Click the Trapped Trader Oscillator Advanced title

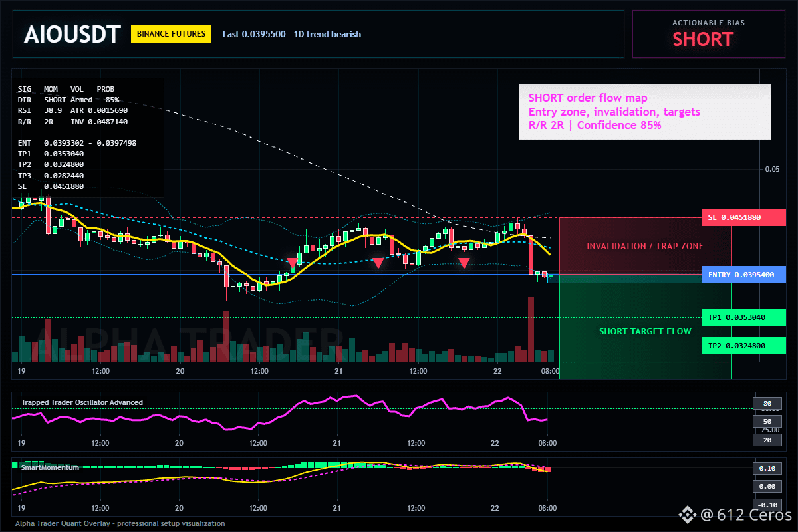(x=82, y=402)
